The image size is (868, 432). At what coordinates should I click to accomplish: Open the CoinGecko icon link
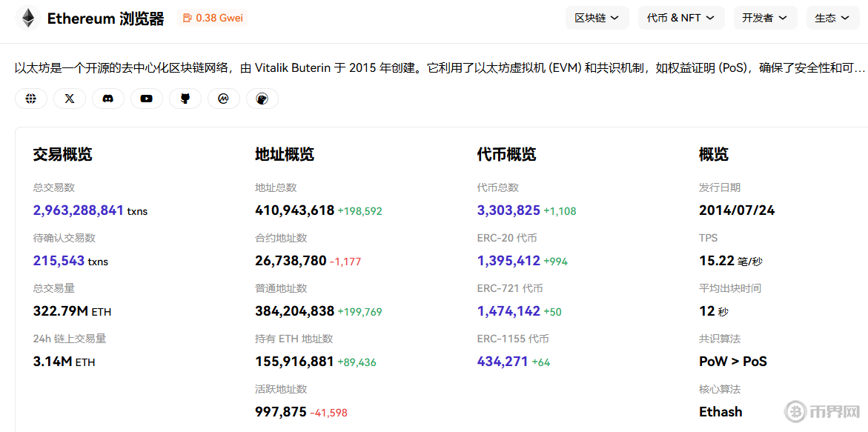coord(262,99)
